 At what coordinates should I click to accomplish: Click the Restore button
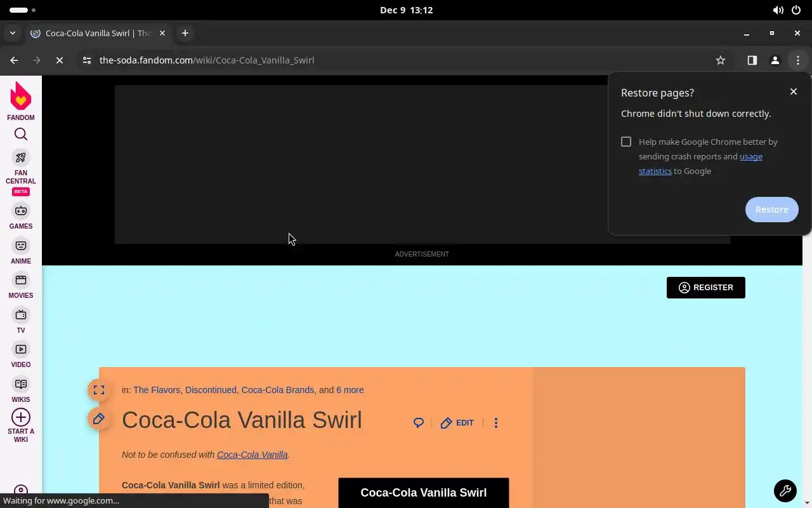772,210
